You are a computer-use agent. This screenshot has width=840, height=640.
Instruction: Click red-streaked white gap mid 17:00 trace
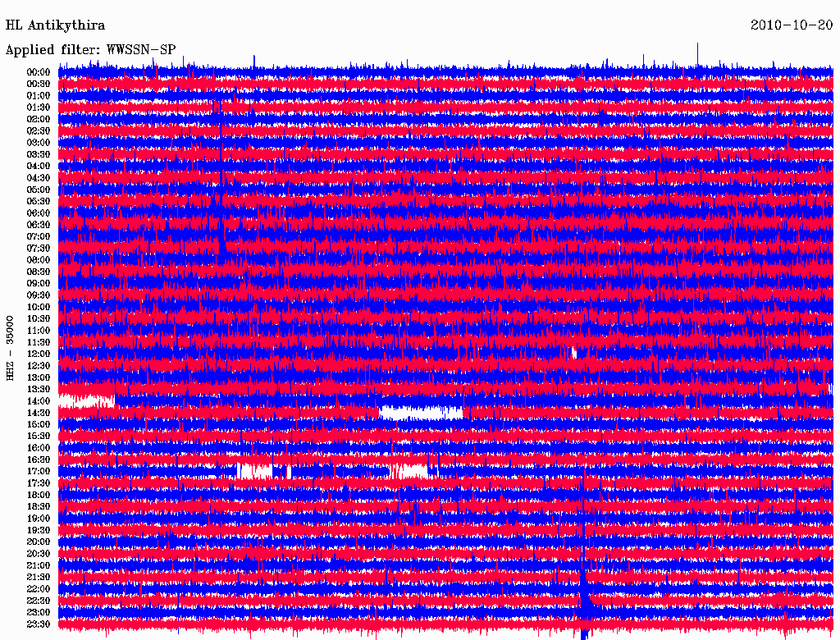coord(408,471)
